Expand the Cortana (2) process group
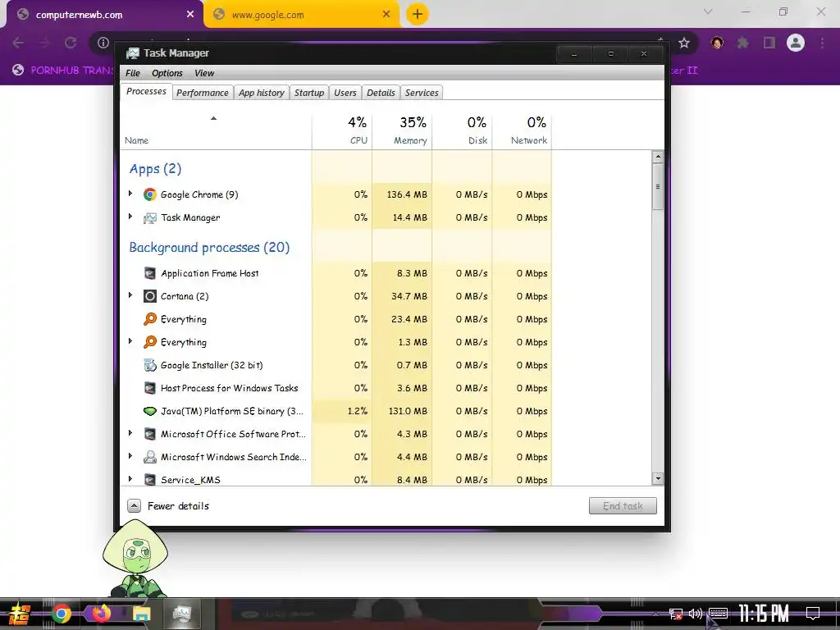The height and width of the screenshot is (630, 840). tap(130, 295)
